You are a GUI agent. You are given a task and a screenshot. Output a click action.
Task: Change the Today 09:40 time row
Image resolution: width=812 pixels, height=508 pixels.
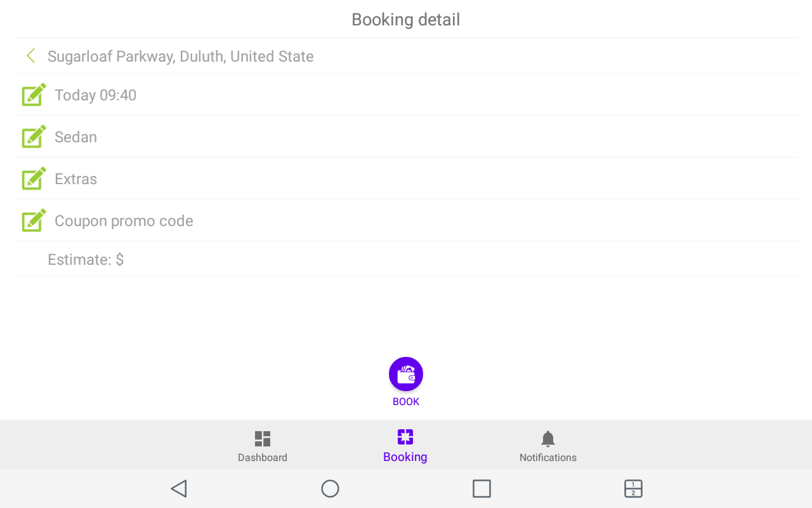406,95
